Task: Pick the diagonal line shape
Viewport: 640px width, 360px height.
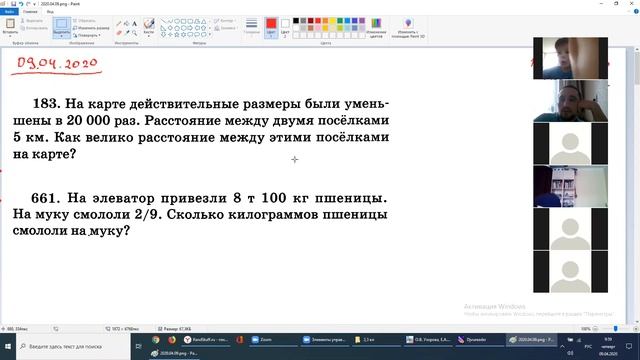Action: coord(163,21)
